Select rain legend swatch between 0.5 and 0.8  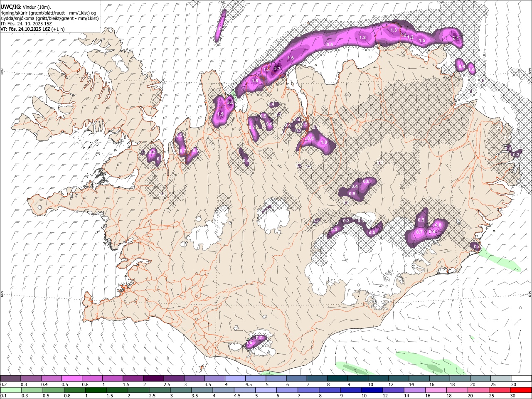(x=53, y=390)
